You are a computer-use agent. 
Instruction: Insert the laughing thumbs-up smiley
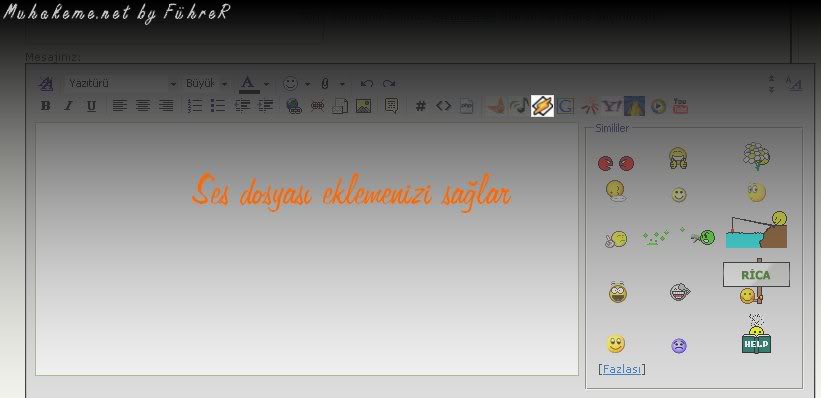678,158
